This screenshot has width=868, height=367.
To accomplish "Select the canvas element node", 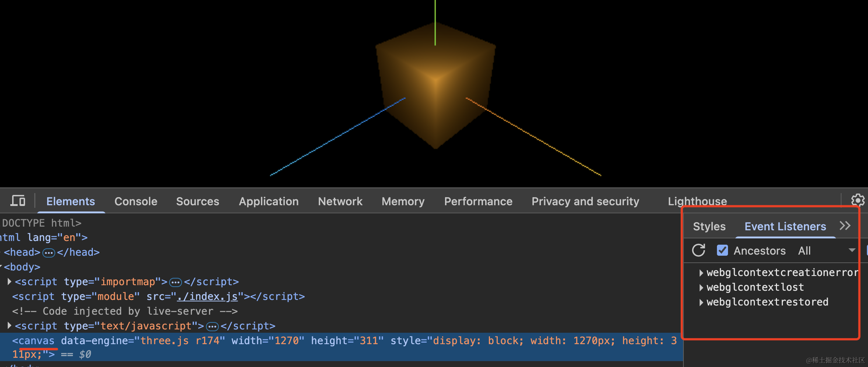I will (x=341, y=347).
